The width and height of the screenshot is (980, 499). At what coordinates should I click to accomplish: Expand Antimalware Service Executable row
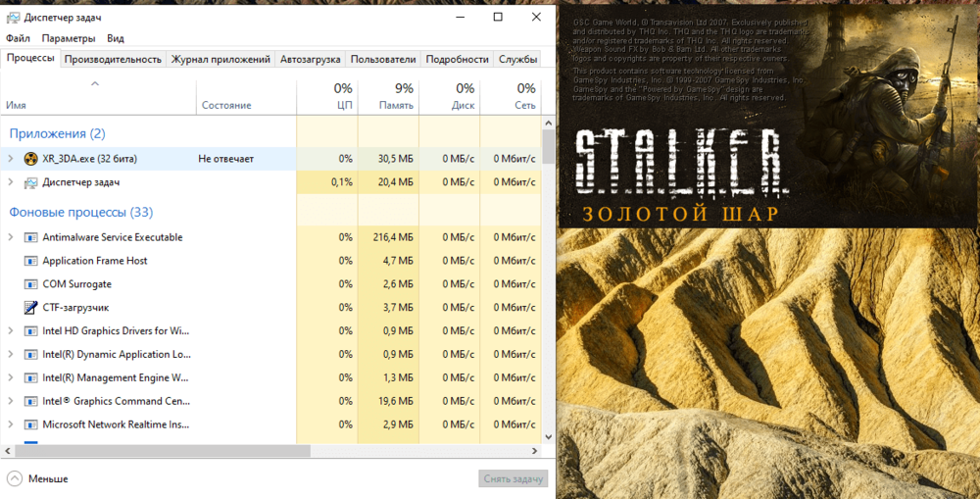point(11,237)
